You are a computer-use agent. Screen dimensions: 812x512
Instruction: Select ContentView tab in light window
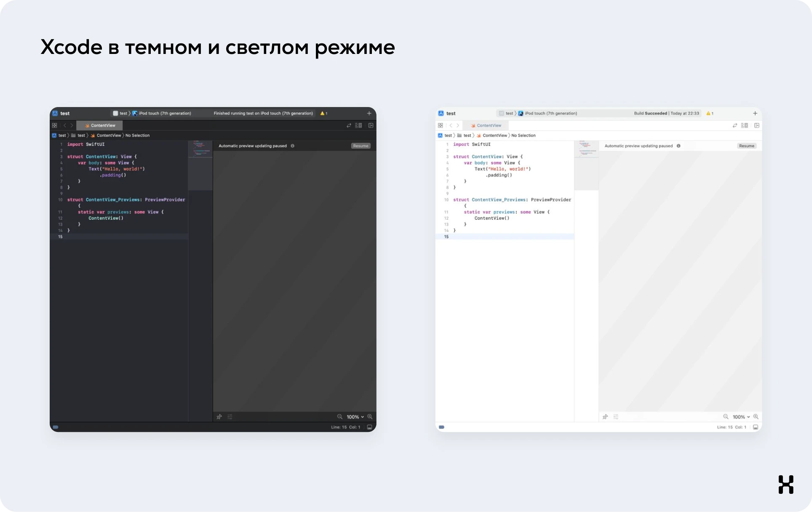click(x=486, y=126)
